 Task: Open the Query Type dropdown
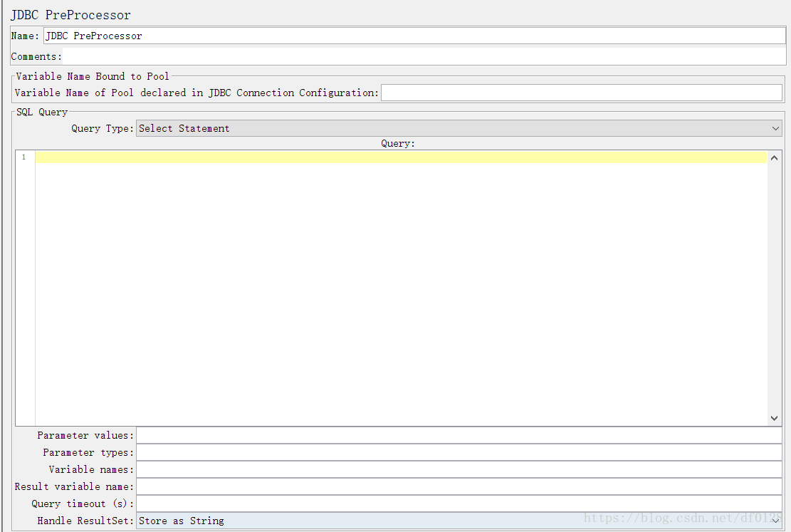(x=459, y=128)
